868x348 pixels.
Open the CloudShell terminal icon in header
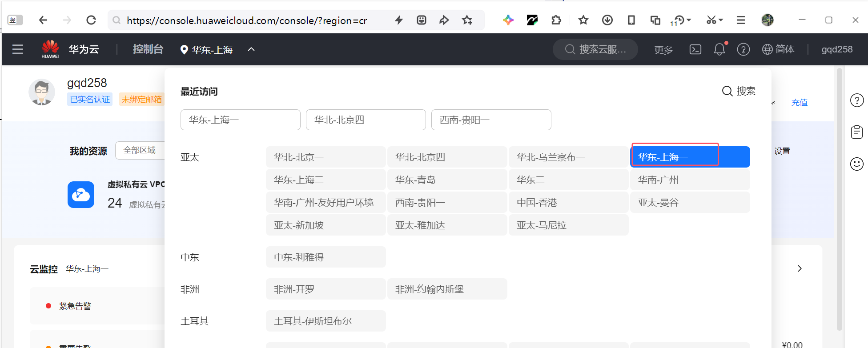tap(695, 49)
